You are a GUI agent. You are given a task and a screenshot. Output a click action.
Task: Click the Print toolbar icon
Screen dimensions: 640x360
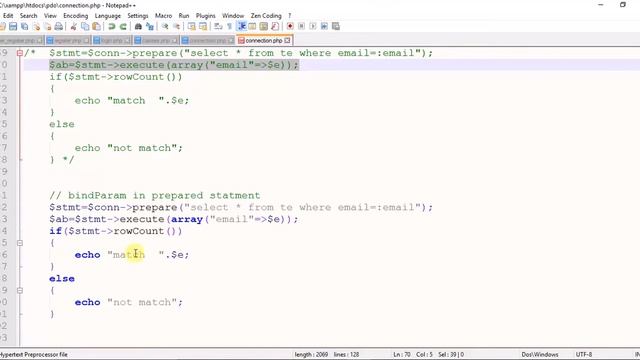pyautogui.click(x=59, y=27)
